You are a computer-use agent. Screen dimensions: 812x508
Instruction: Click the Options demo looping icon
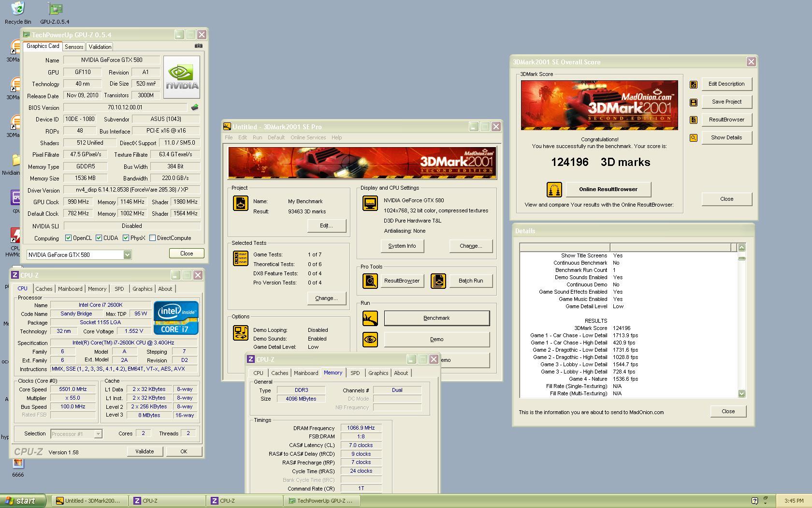(x=241, y=333)
